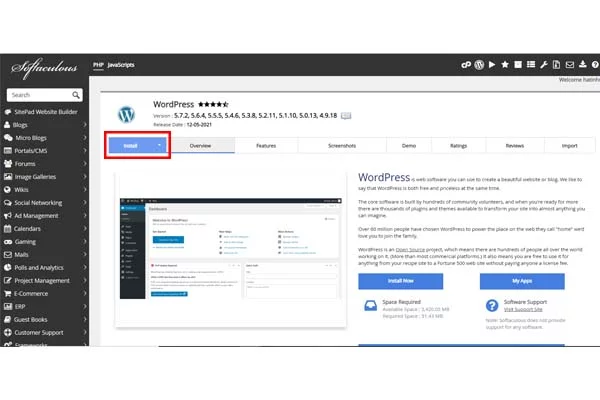Open cPanel via the top bar icon
This screenshot has width=600, height=400.
[466, 65]
